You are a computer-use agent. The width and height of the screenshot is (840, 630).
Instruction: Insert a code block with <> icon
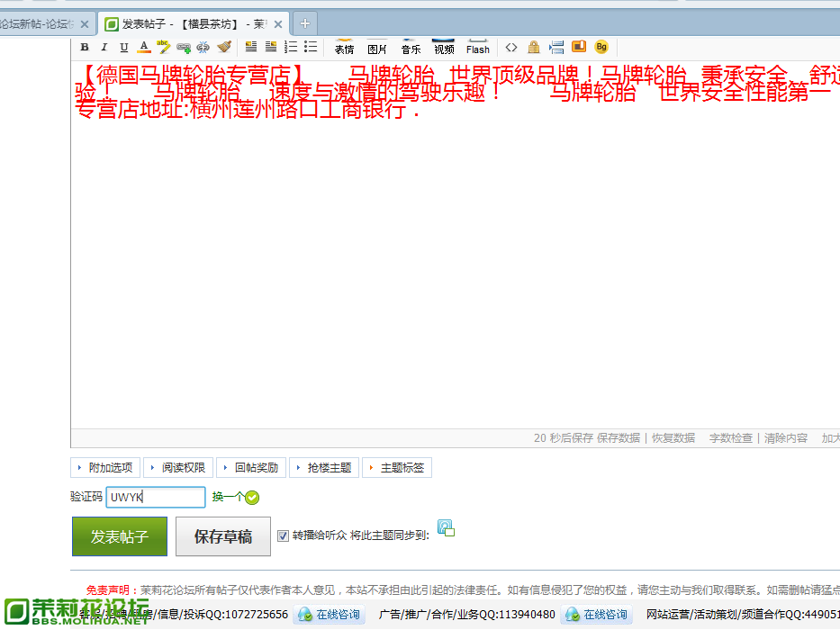[x=511, y=47]
